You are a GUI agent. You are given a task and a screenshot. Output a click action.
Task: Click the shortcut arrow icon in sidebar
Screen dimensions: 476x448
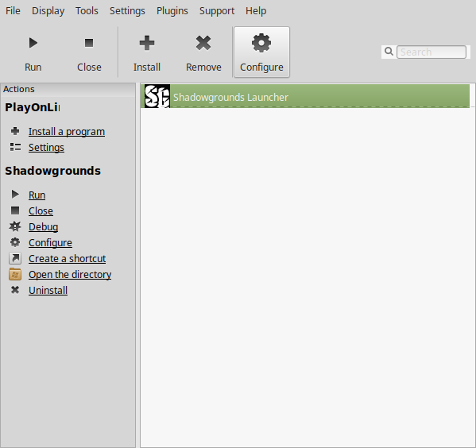coord(15,258)
